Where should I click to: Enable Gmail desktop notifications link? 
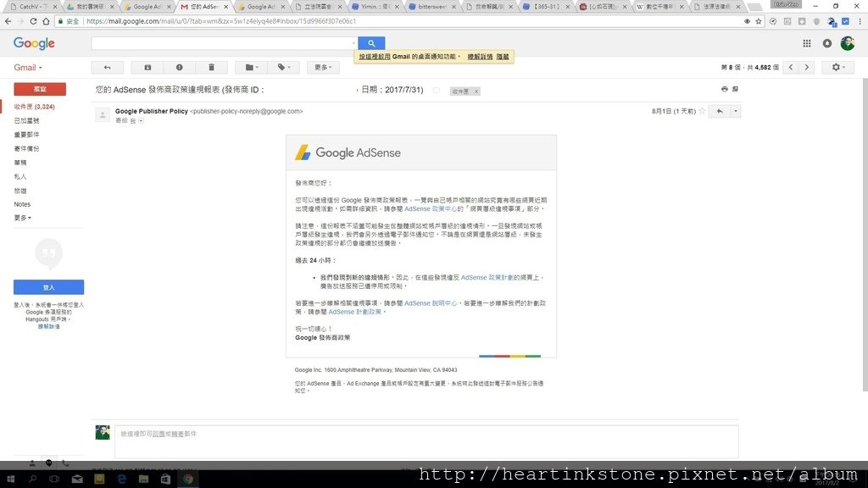(375, 57)
